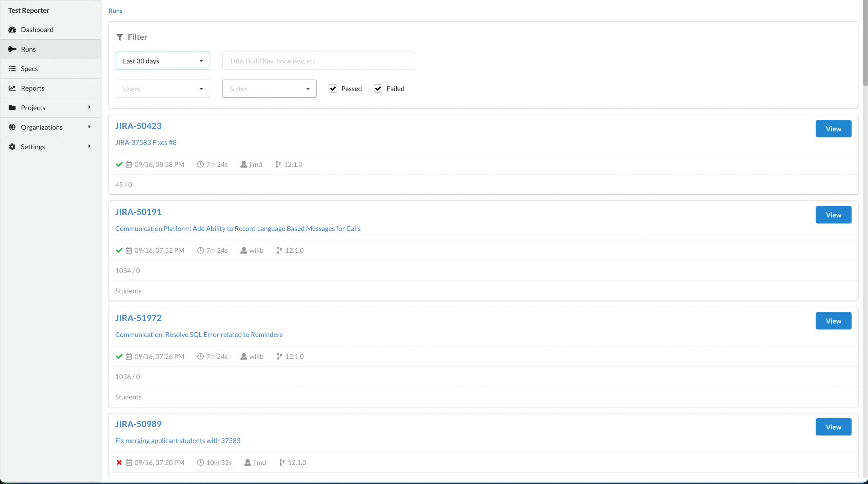Screen dimensions: 868x484
Task: Click View button for JIRA-50191
Action: 833,215
